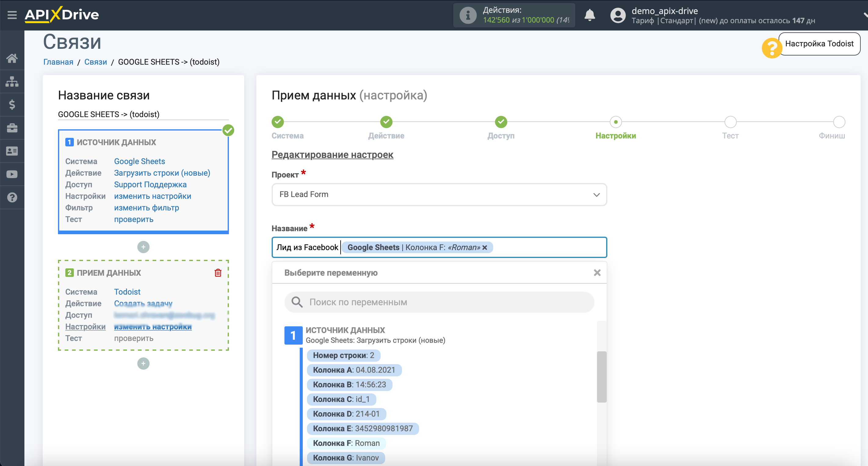Go to the Тест step
This screenshot has height=466, width=868.
pyautogui.click(x=730, y=122)
